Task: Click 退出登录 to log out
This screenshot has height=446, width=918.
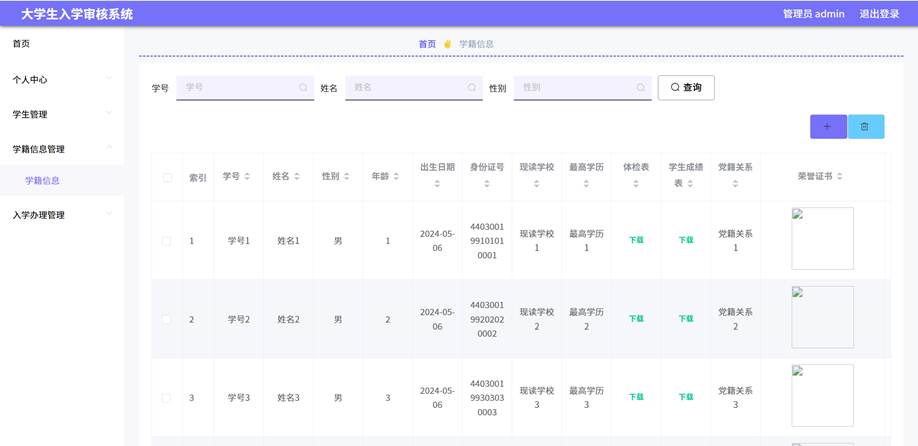Action: point(879,14)
